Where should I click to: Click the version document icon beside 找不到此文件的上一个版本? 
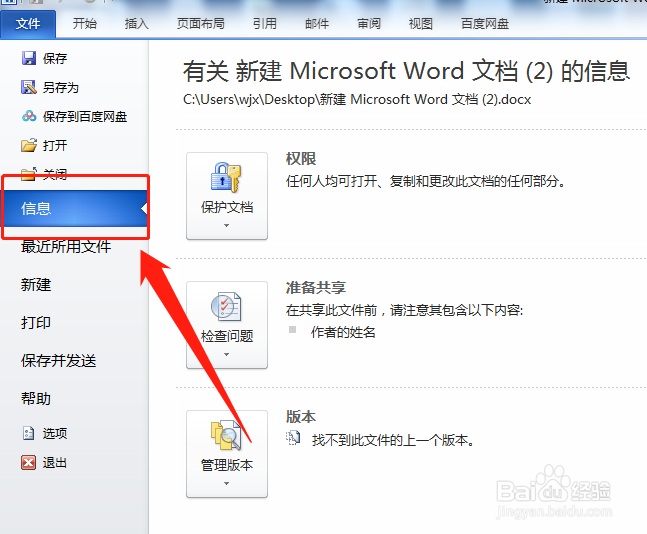[x=293, y=438]
